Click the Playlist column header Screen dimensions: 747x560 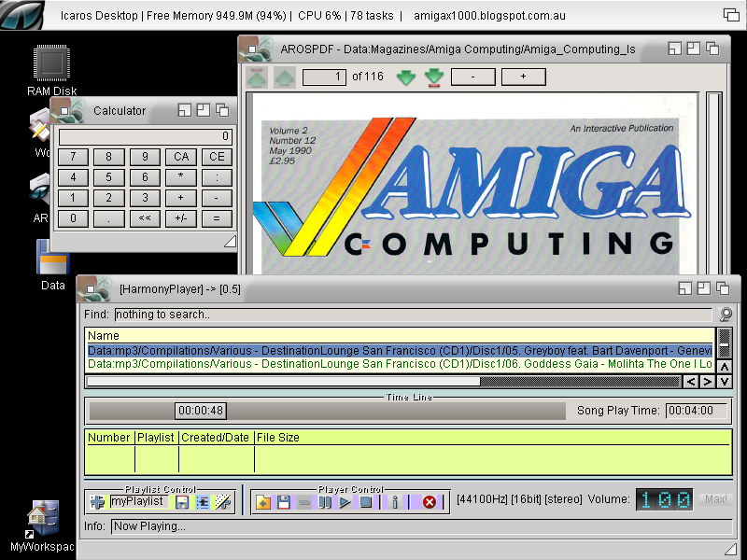tap(156, 438)
